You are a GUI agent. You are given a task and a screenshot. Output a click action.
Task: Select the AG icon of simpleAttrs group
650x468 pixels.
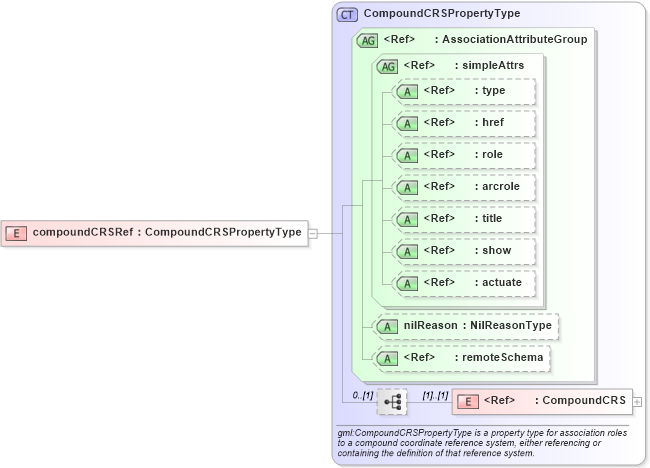pyautogui.click(x=387, y=66)
